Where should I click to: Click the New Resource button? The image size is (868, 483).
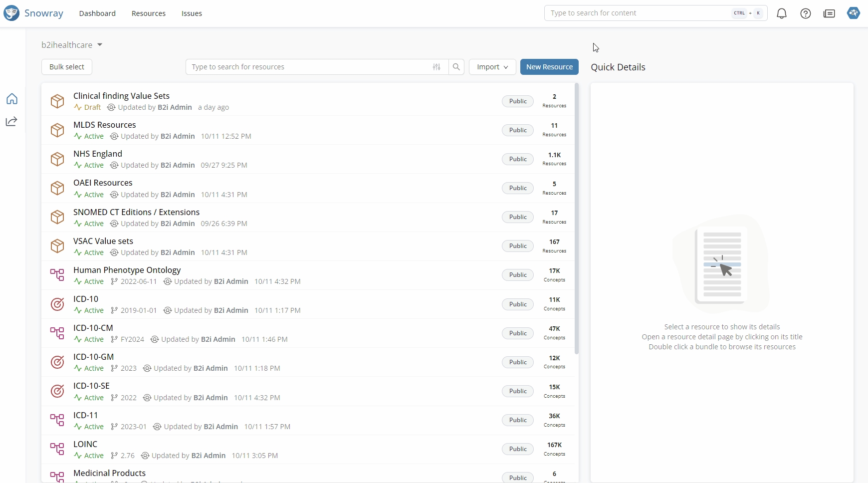point(549,67)
